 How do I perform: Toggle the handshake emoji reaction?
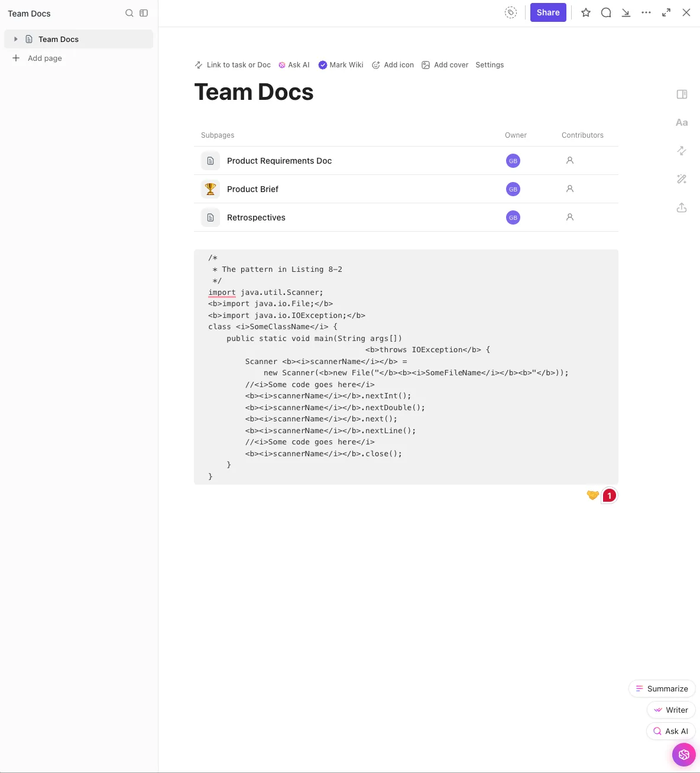(x=593, y=495)
